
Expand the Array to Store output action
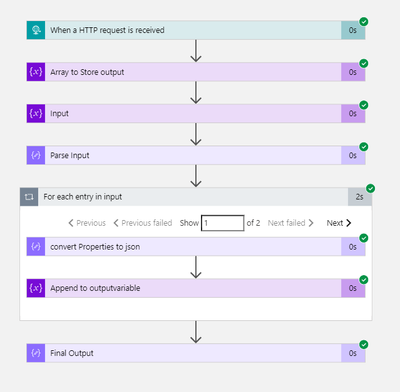click(196, 72)
